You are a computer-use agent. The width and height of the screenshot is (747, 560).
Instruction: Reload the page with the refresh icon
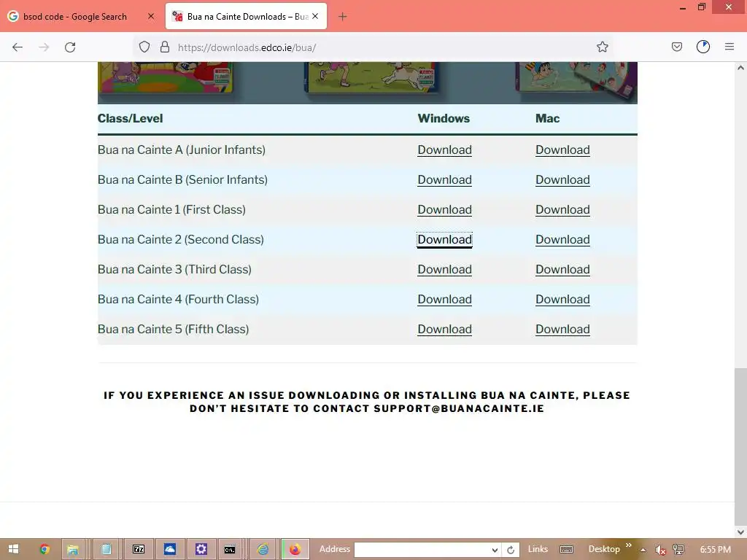pyautogui.click(x=70, y=47)
